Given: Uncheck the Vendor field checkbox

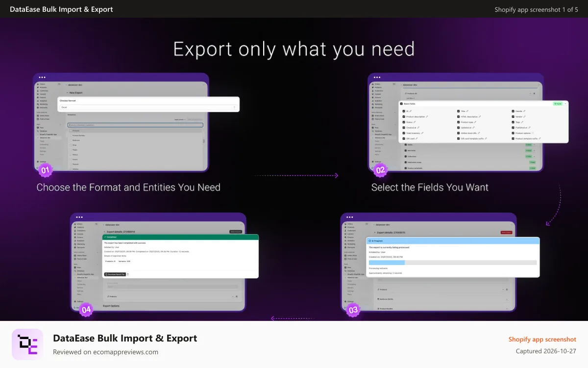Looking at the screenshot, I should tap(513, 117).
